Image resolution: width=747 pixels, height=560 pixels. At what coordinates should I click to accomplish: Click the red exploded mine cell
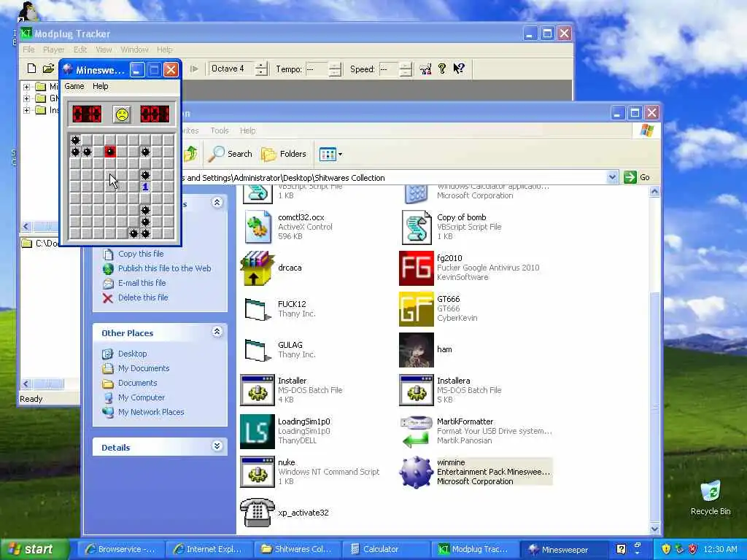tap(110, 152)
